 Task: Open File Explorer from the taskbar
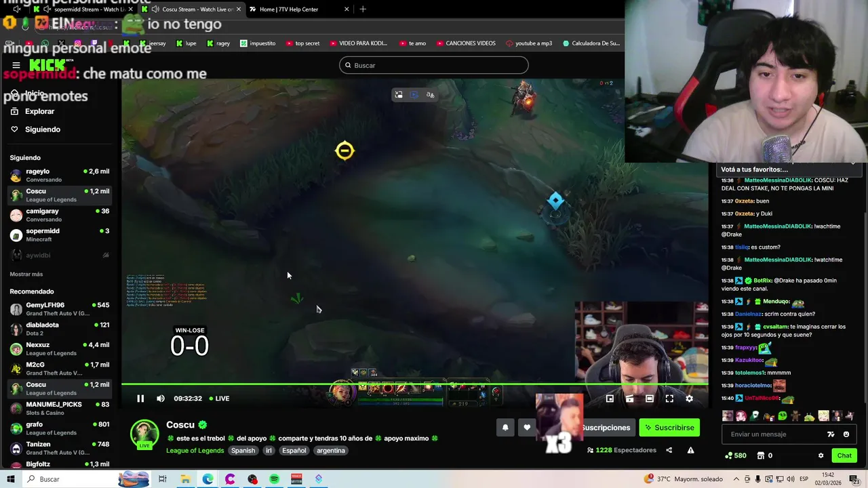185,479
